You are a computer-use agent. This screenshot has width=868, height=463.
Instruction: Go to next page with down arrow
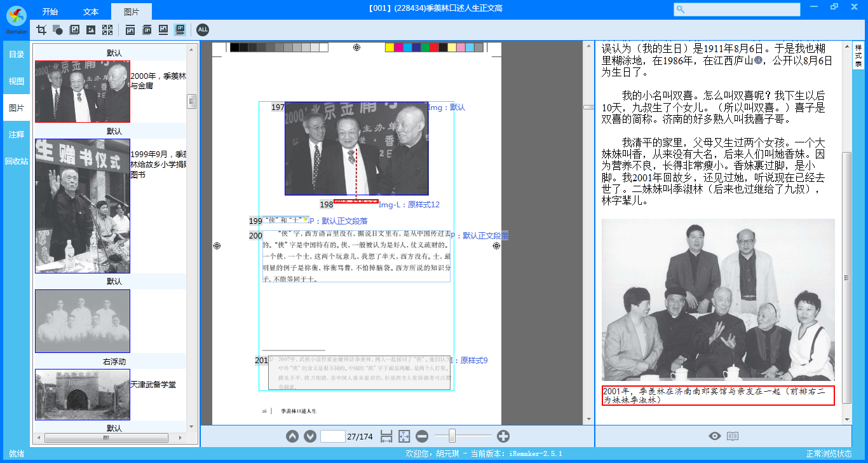click(x=310, y=436)
